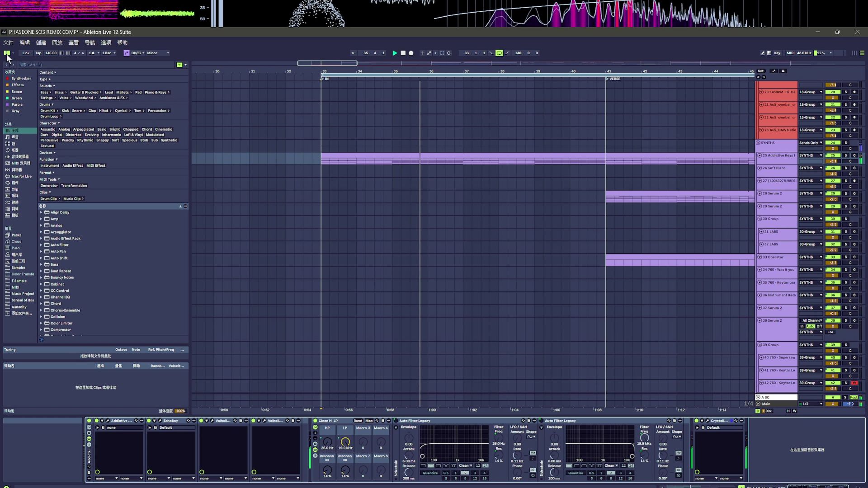Expand the Align Delay folder
868x488 pixels.
click(x=41, y=212)
